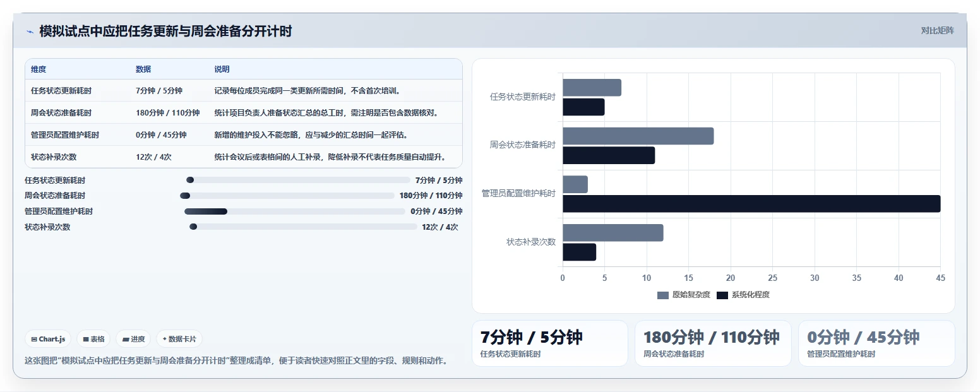Click the grey 状态补录次数 chart bar
The height and width of the screenshot is (392, 980).
(x=613, y=233)
